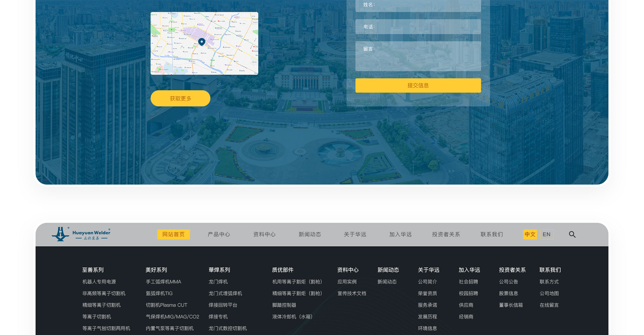Image resolution: width=644 pixels, height=335 pixels.
Task: Open 资料中心 in the navigation bar
Action: point(264,234)
